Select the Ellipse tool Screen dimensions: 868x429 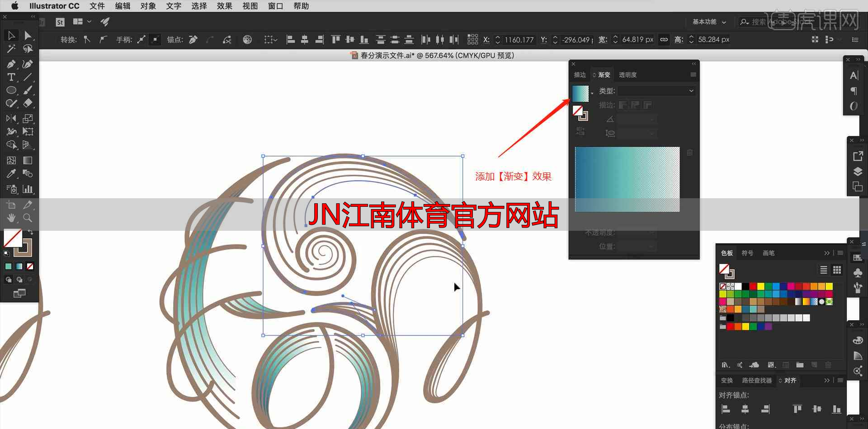pos(11,90)
